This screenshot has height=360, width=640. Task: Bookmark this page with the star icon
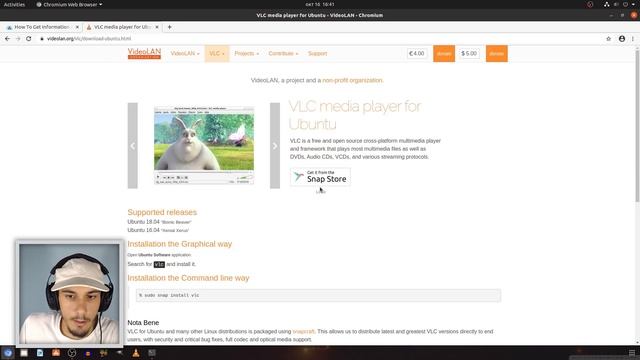tap(609, 39)
